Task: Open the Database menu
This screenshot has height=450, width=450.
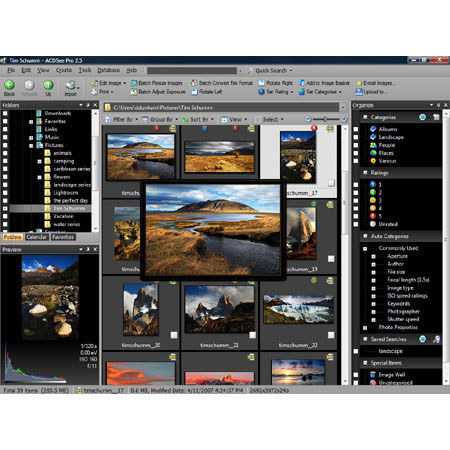Action: tap(109, 70)
